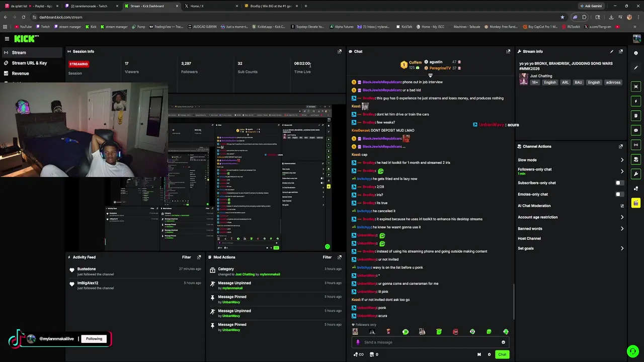Select Stream in the left sidebar

pyautogui.click(x=32, y=52)
